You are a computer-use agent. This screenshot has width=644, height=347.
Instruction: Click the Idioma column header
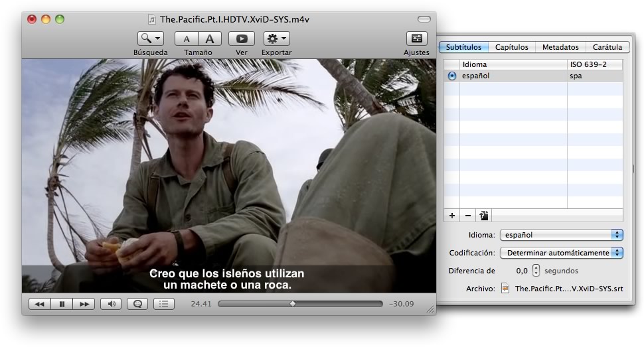tap(513, 64)
